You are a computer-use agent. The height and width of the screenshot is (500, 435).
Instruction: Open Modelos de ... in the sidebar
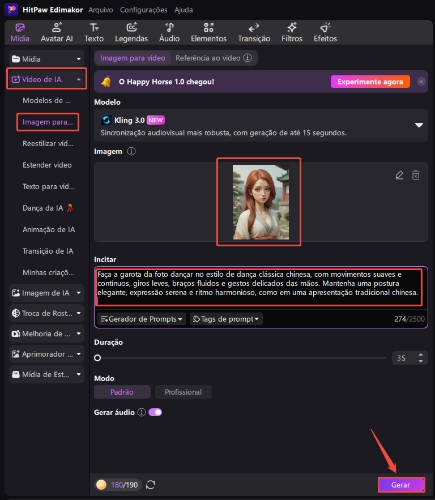click(46, 100)
